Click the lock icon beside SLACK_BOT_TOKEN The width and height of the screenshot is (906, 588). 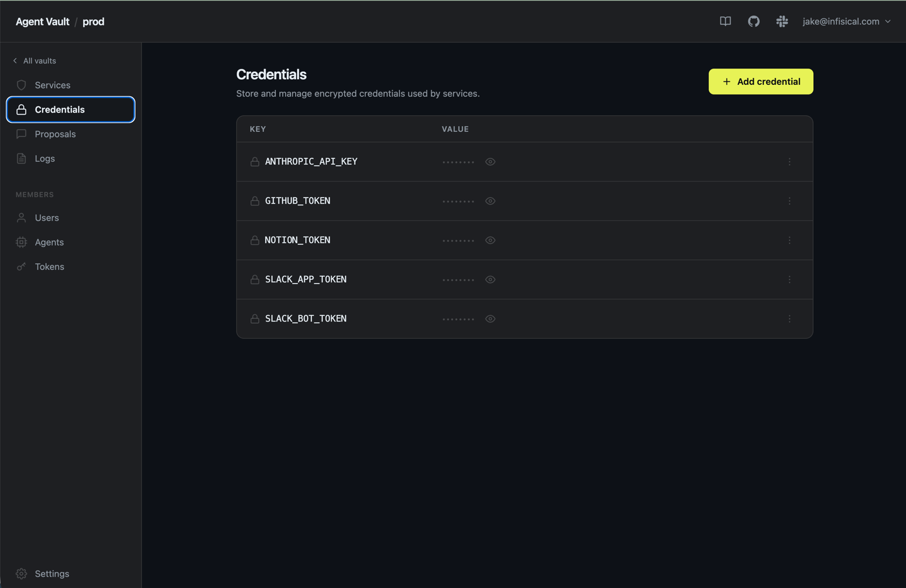(x=255, y=319)
